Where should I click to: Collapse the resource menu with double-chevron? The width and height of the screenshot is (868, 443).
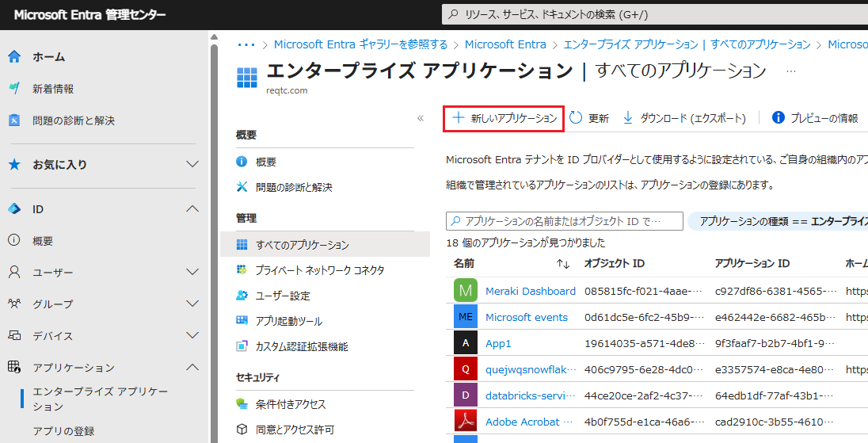421,118
